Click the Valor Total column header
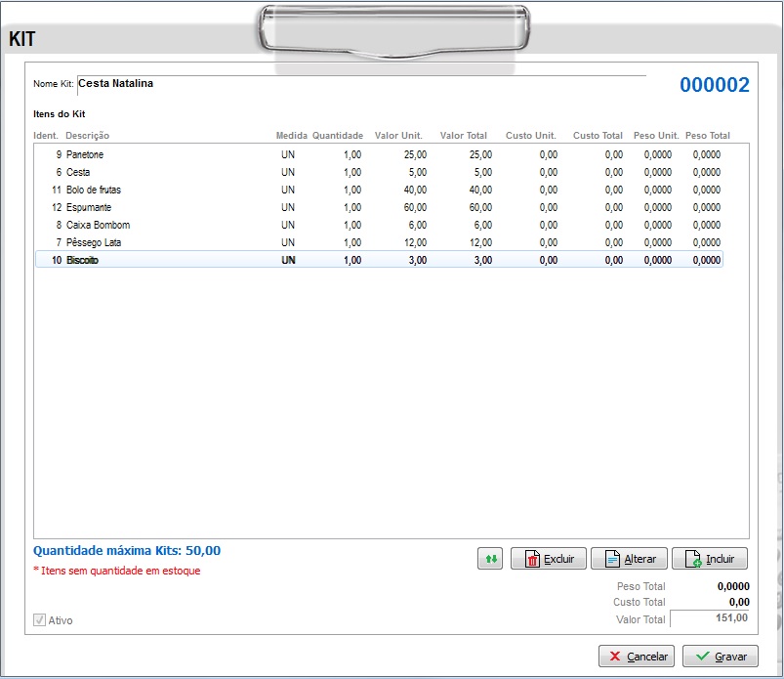 (463, 136)
